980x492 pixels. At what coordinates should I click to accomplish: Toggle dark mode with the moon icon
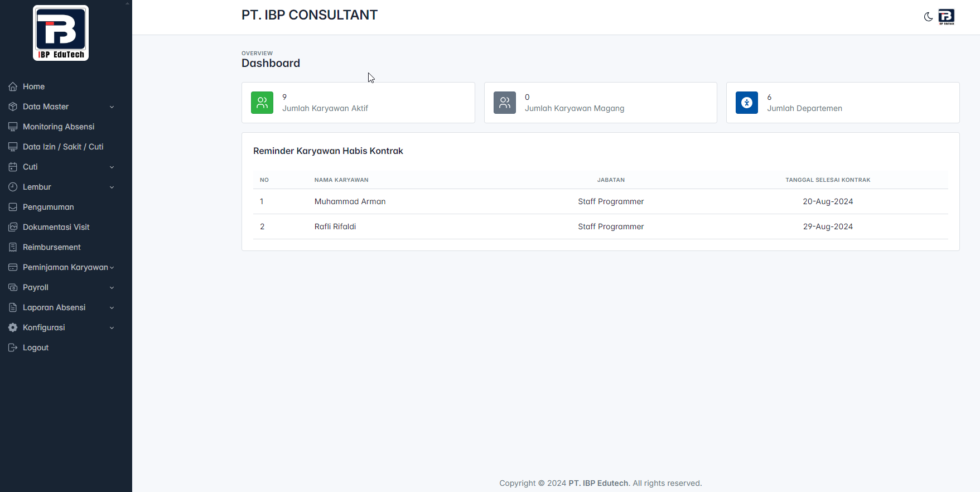coord(928,17)
